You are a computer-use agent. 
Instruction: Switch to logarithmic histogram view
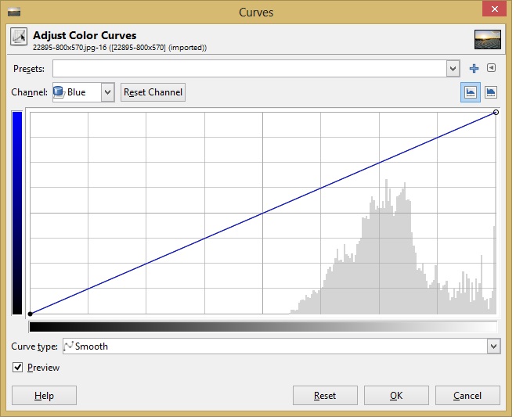click(x=491, y=92)
